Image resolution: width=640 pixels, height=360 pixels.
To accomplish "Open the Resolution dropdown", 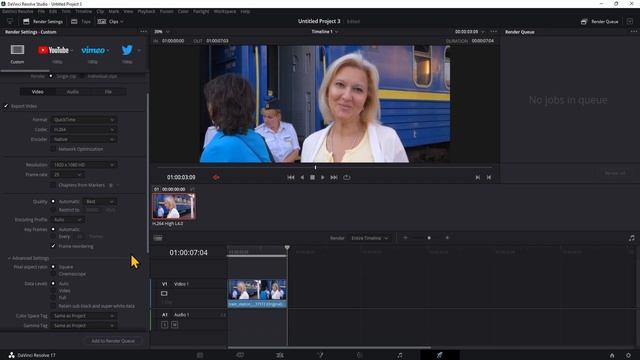I will 84,165.
